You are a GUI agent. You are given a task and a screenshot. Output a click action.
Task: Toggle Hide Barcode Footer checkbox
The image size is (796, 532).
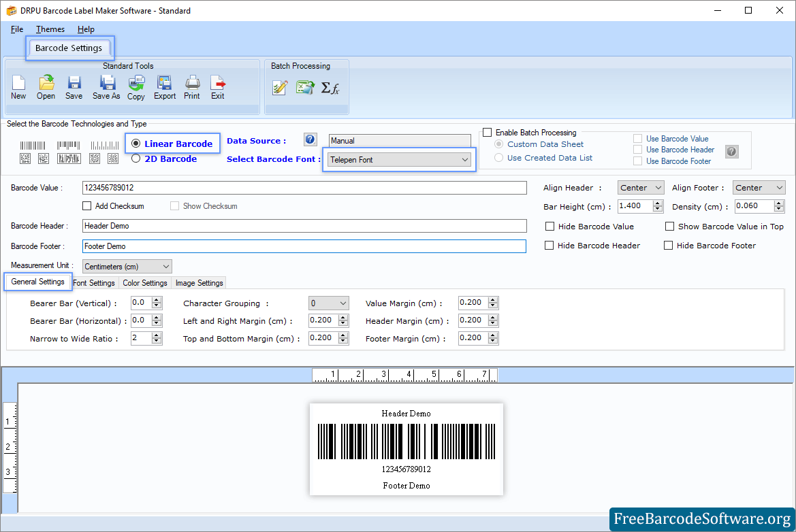(x=668, y=246)
